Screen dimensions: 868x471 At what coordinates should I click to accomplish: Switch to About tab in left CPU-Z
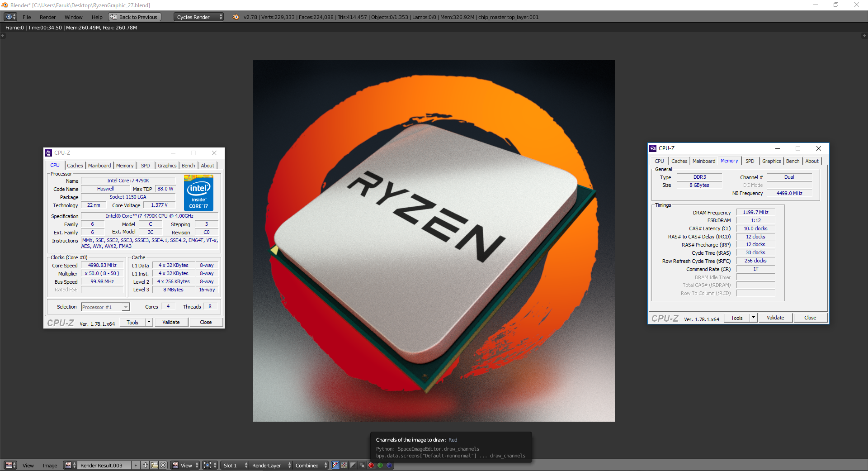[x=208, y=166]
